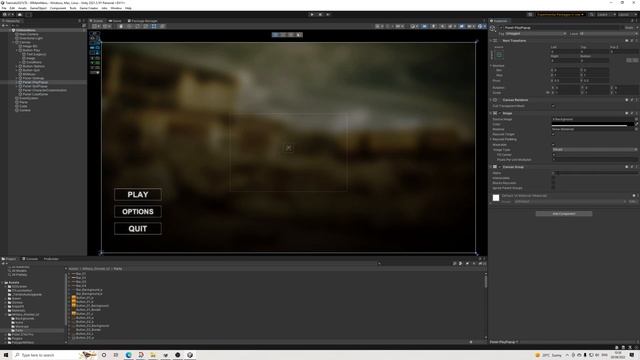Click the QUIT button in the Scene view
The image size is (640, 360).
point(138,229)
